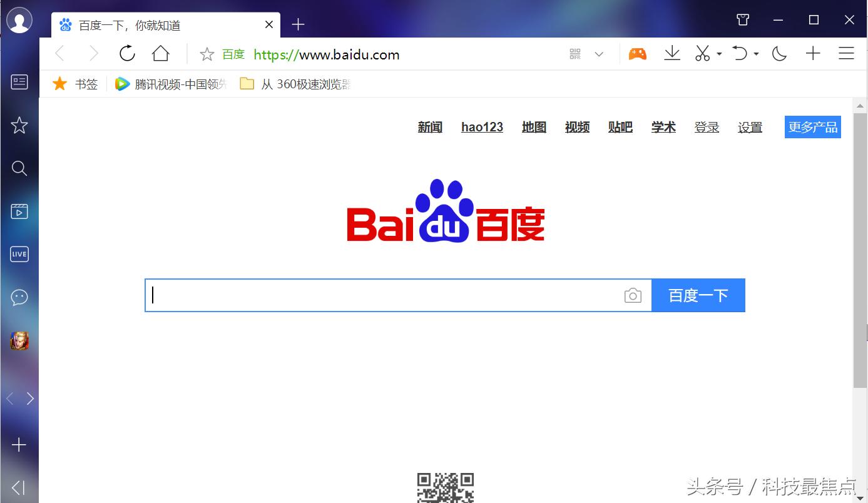Screen dimensions: 868x503
Task: Open the LIVE streaming sidebar panel
Action: [19, 254]
